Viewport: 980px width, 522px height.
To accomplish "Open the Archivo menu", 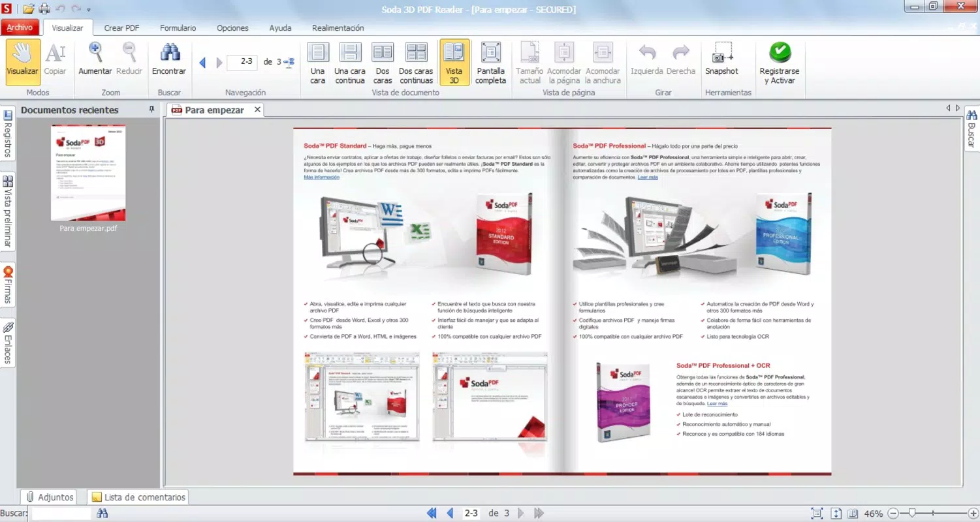I will [20, 27].
